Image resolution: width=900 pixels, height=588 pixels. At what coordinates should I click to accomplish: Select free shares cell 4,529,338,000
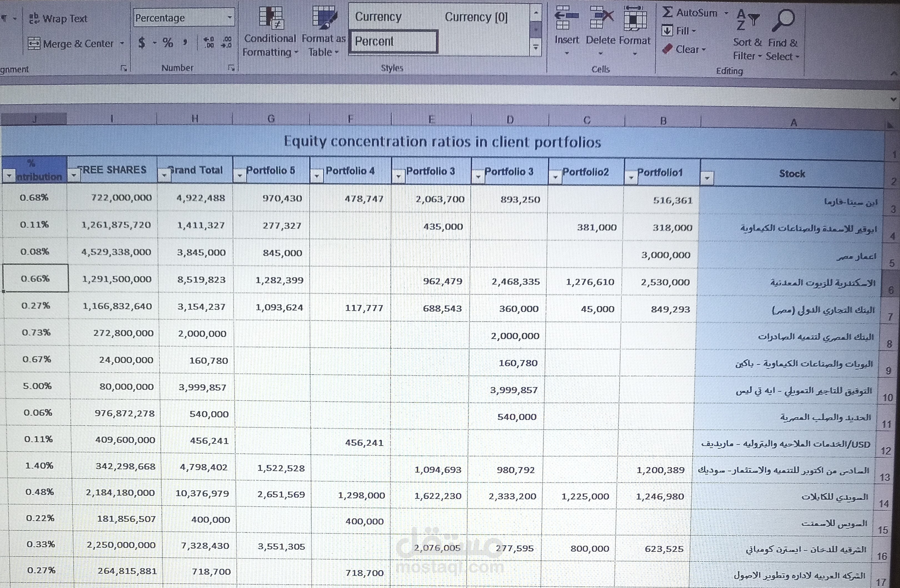tap(113, 252)
